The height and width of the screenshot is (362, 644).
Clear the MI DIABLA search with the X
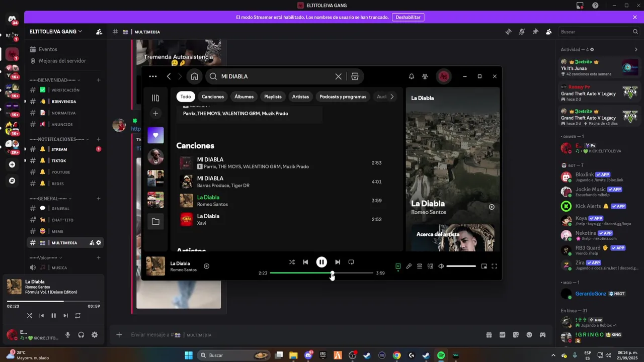coord(338,76)
